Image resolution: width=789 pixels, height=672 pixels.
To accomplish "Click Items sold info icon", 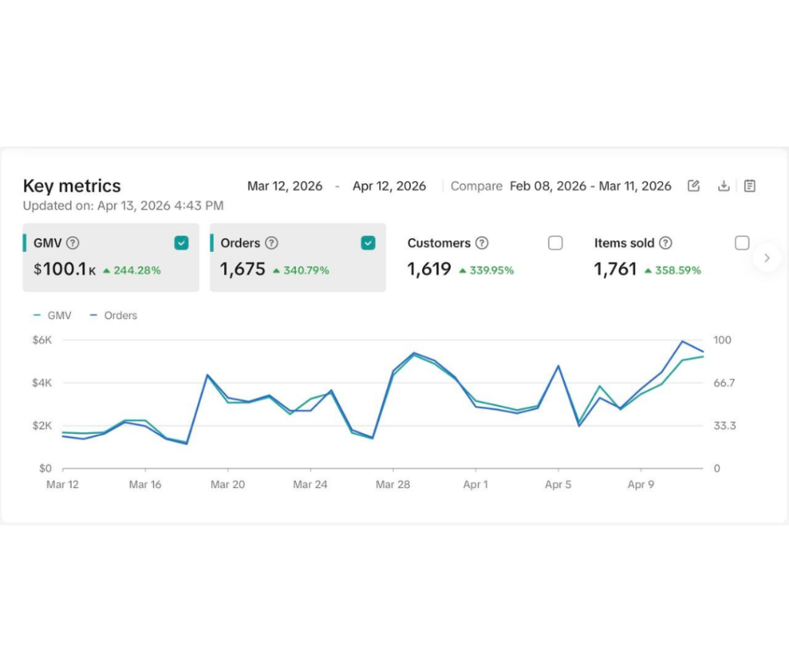I will (x=666, y=243).
